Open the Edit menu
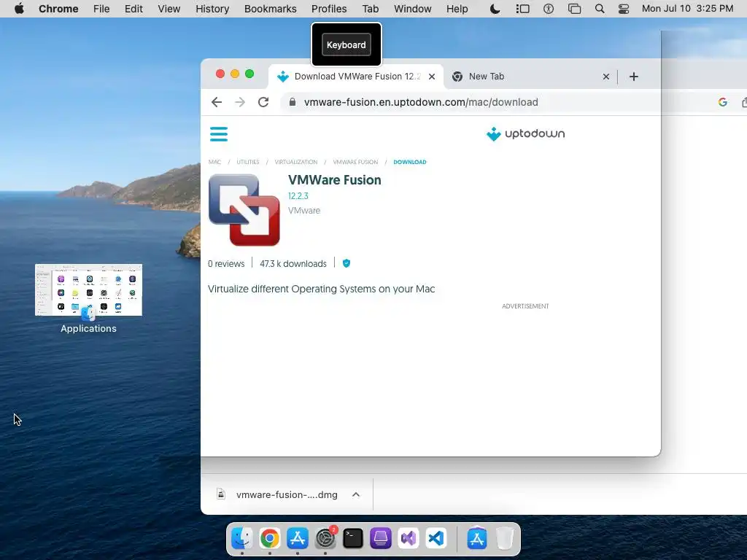 (x=133, y=9)
